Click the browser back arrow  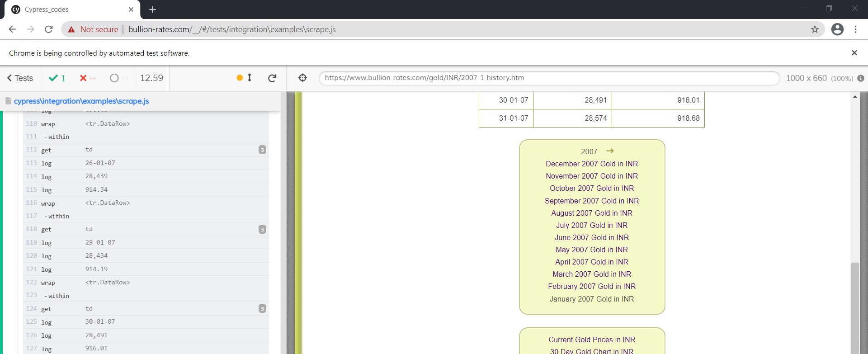pyautogui.click(x=12, y=29)
